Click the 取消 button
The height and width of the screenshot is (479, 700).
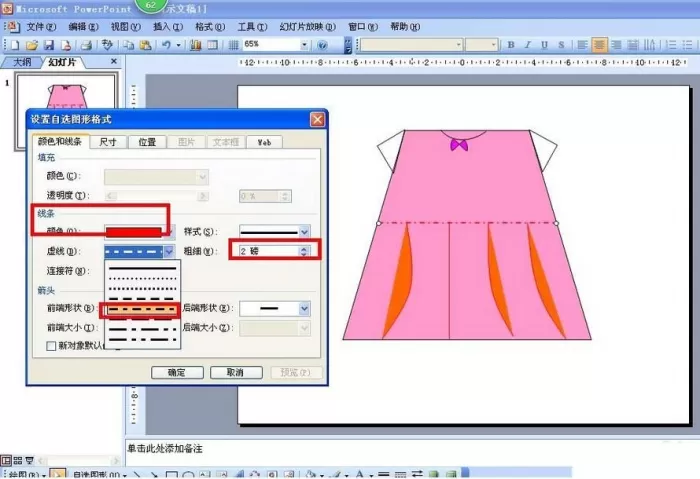point(236,372)
